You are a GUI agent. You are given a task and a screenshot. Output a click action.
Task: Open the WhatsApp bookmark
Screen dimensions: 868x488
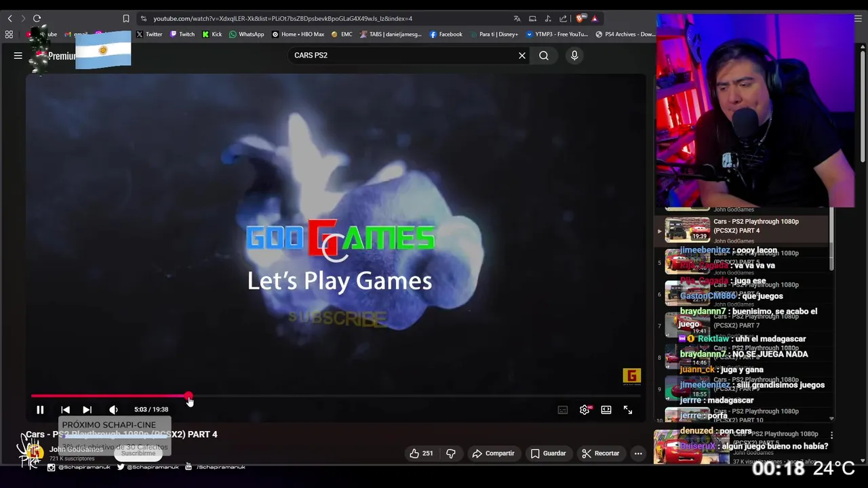pos(247,34)
